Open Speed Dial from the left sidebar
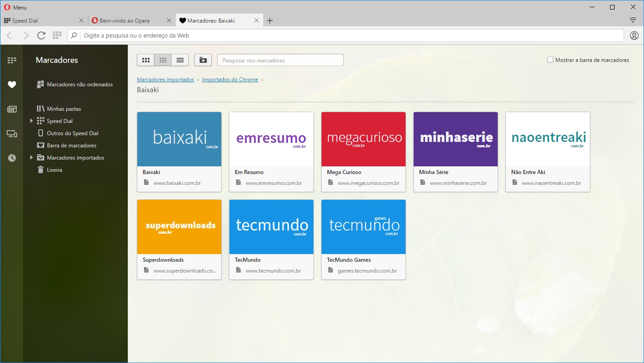Image resolution: width=644 pixels, height=363 pixels. click(x=12, y=60)
